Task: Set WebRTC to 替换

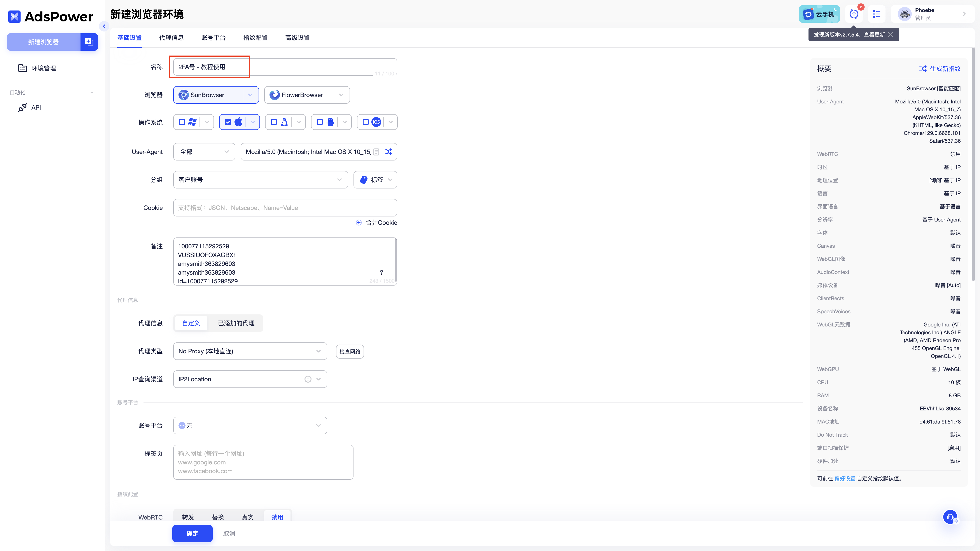Action: point(218,517)
